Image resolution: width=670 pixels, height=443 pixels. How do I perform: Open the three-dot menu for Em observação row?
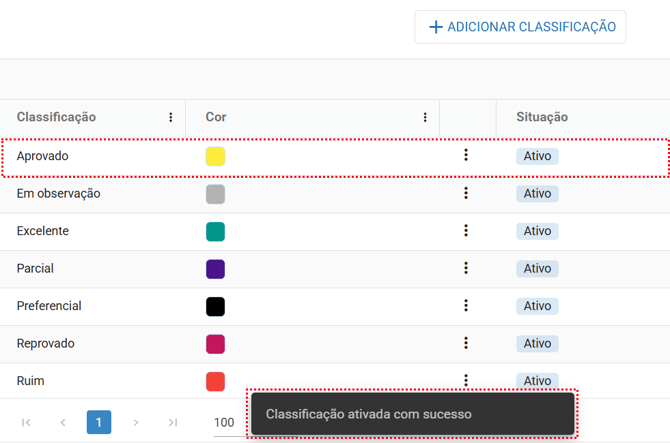point(466,193)
